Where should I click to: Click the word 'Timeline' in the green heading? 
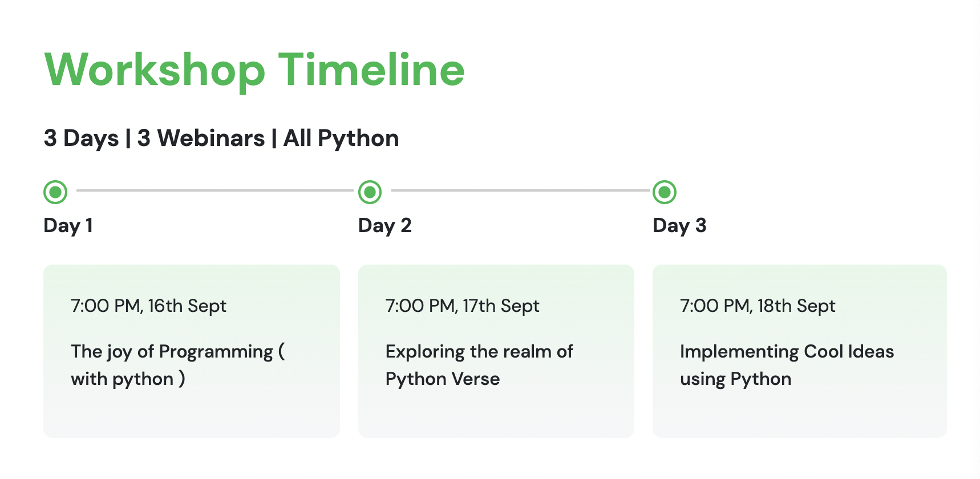(371, 70)
